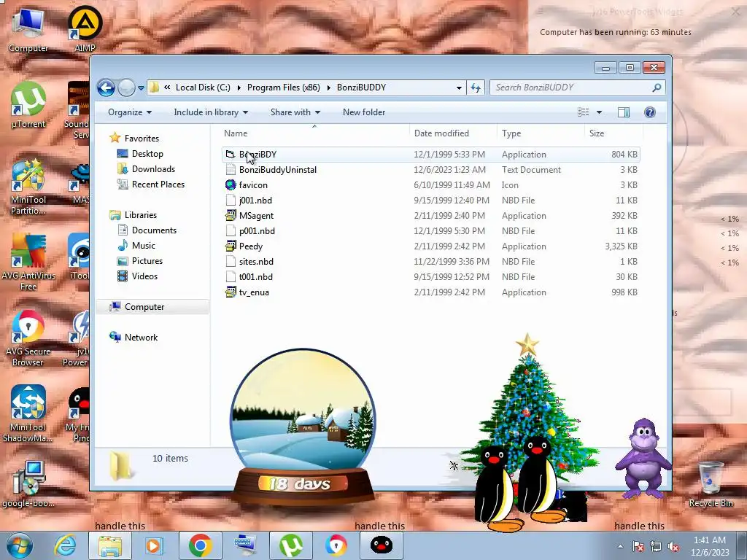Click the search magnifier icon
747x560 pixels.
coord(657,87)
